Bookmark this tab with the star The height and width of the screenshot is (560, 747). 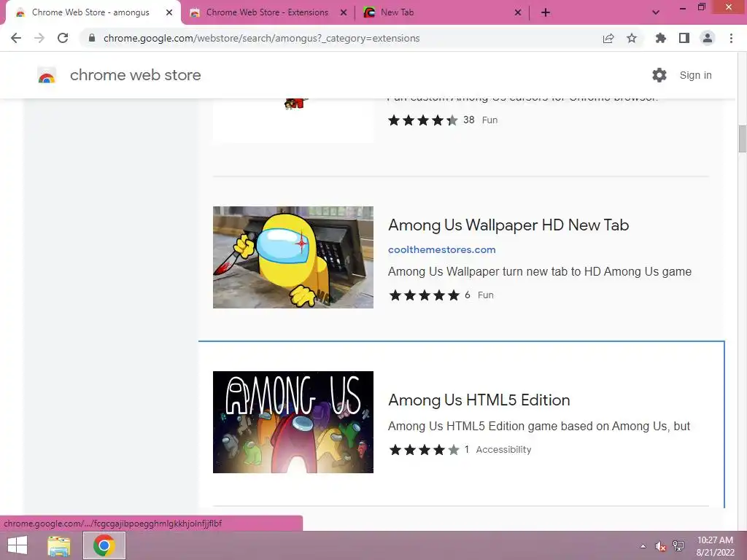(x=632, y=38)
